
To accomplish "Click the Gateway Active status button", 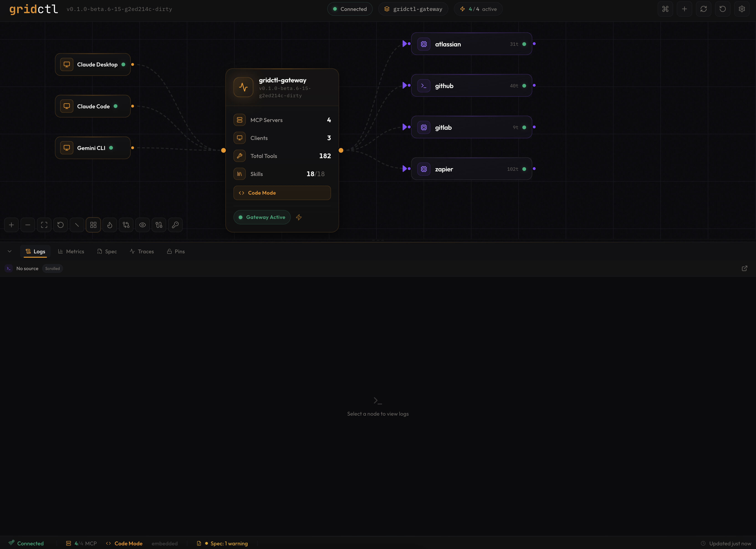I will (x=262, y=217).
